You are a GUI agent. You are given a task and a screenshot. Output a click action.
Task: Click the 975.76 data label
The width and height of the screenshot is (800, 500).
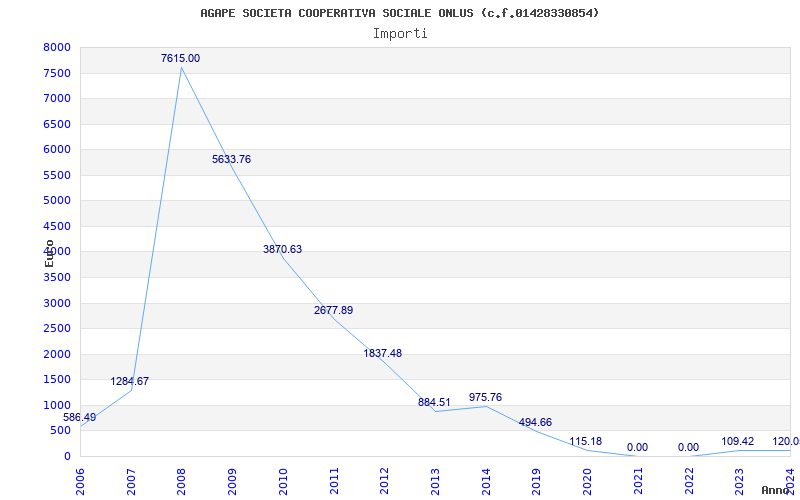[x=485, y=397]
